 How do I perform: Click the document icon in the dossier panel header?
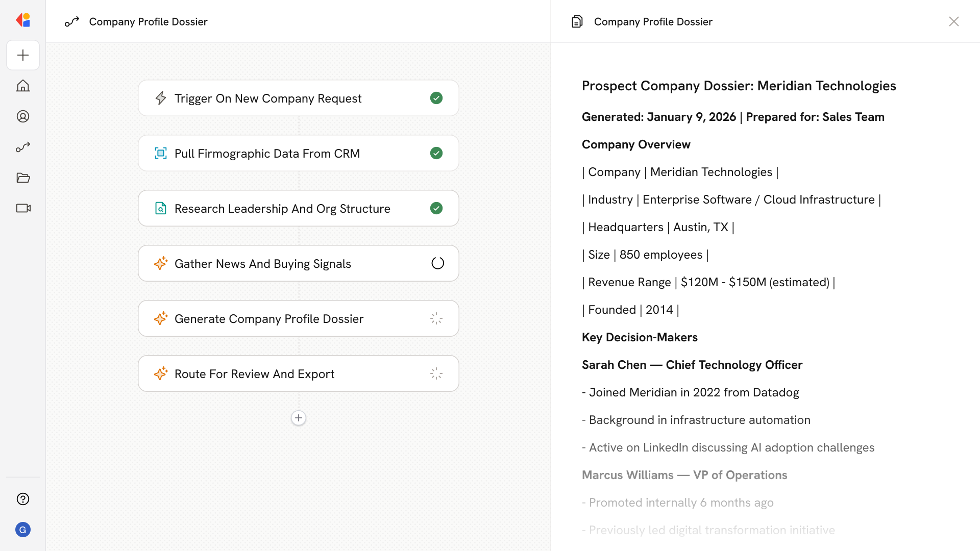pyautogui.click(x=577, y=21)
